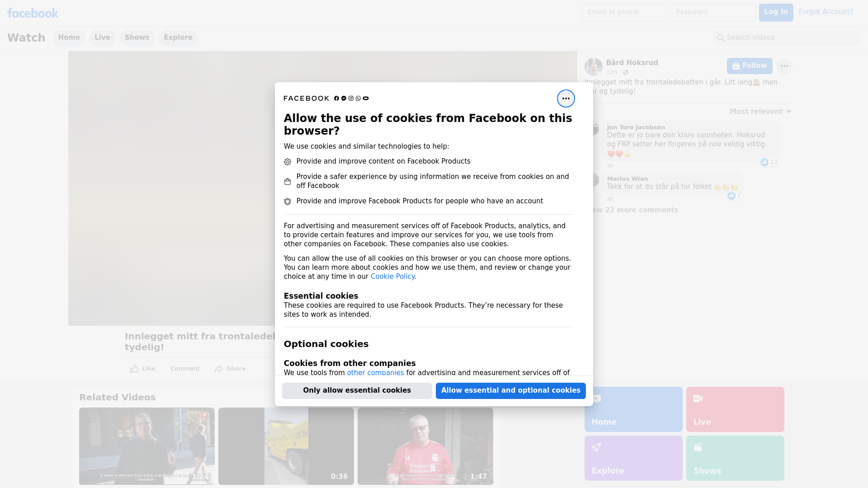The width and height of the screenshot is (868, 488).
Task: Open cookie dialog more options menu
Action: click(x=566, y=99)
